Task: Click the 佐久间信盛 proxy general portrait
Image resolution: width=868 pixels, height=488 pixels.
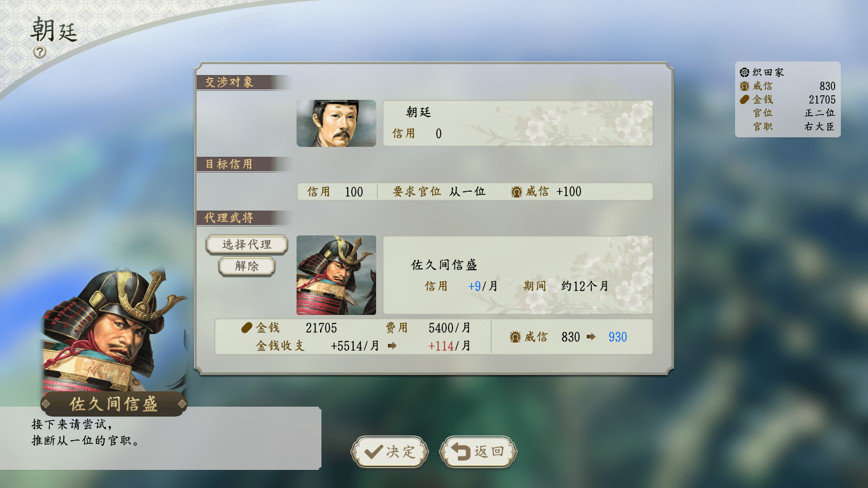Action: (336, 275)
